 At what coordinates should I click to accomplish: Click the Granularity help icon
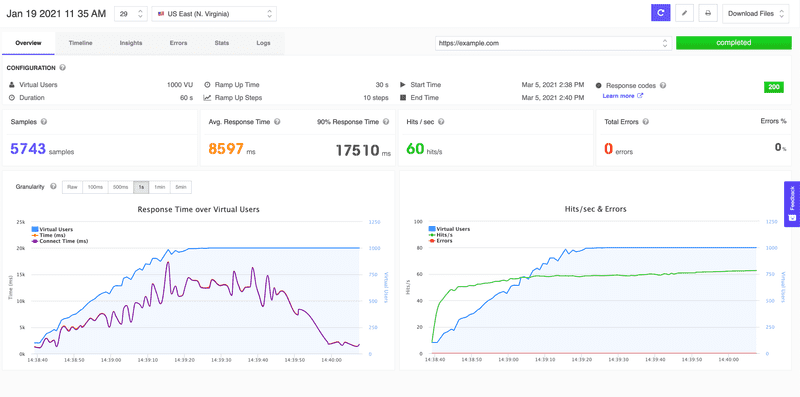53,187
